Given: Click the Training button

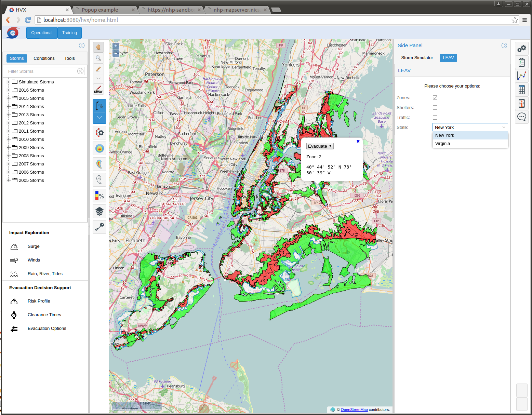Looking at the screenshot, I should pyautogui.click(x=69, y=33).
